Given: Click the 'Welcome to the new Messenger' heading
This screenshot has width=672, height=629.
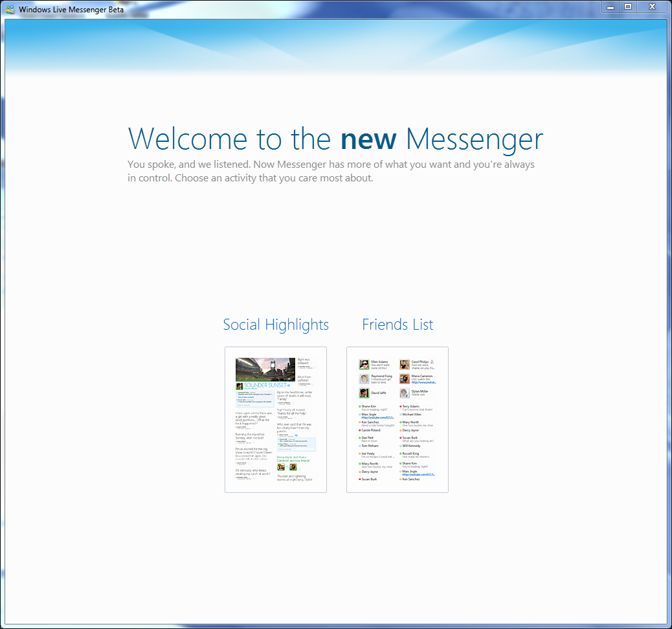Looking at the screenshot, I should pyautogui.click(x=335, y=139).
